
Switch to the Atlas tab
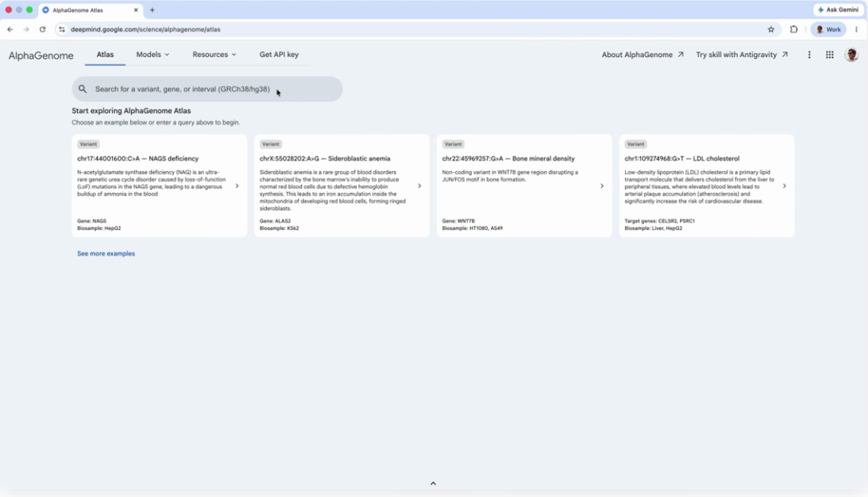(105, 55)
